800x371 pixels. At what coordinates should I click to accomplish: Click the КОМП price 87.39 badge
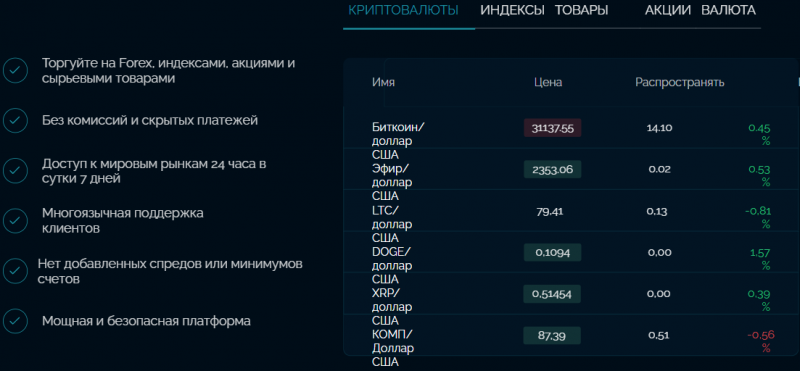click(x=553, y=336)
